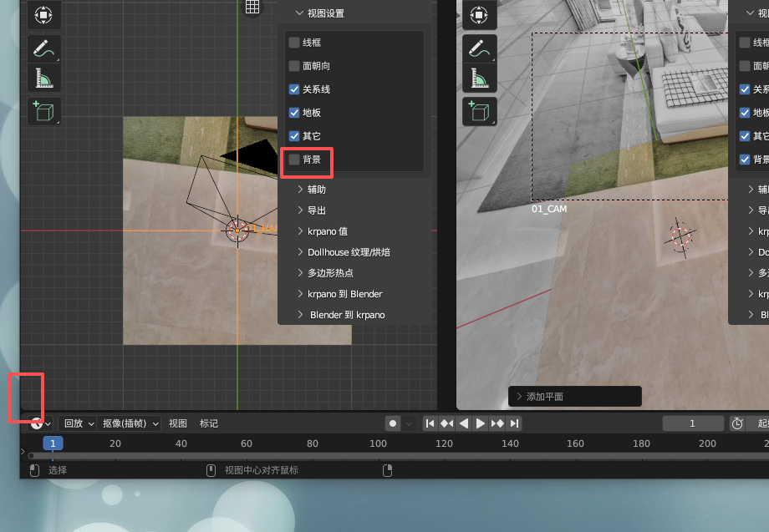Click the grid overlay icon at the top
This screenshot has width=769, height=532.
tap(252, 7)
